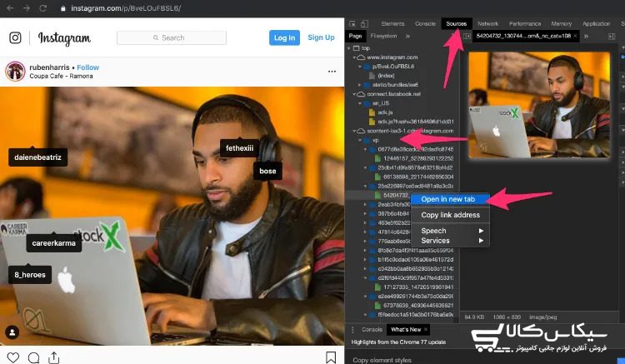The width and height of the screenshot is (625, 364).
Task: Expand the 8fc8c7da4f3f4f1 folder
Action: click(x=365, y=251)
